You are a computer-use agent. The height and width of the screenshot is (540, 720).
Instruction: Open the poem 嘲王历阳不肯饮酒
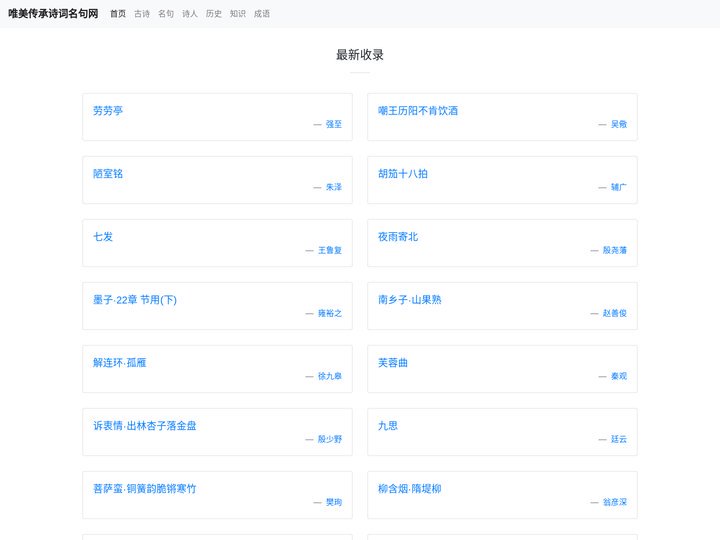tap(418, 111)
